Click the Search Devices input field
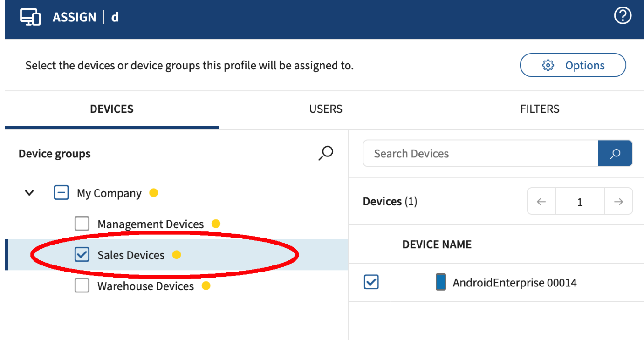The image size is (644, 340). pyautogui.click(x=480, y=154)
